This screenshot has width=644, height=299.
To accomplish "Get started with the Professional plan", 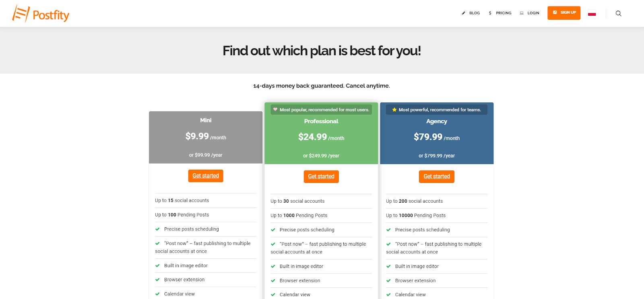I will [x=321, y=176].
